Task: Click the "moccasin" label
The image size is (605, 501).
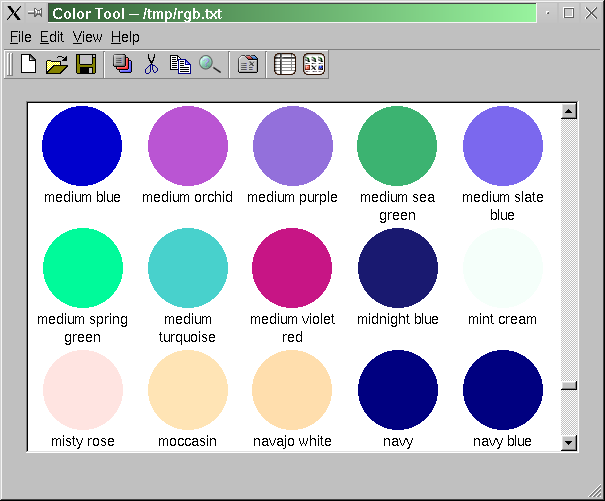Action: [188, 441]
